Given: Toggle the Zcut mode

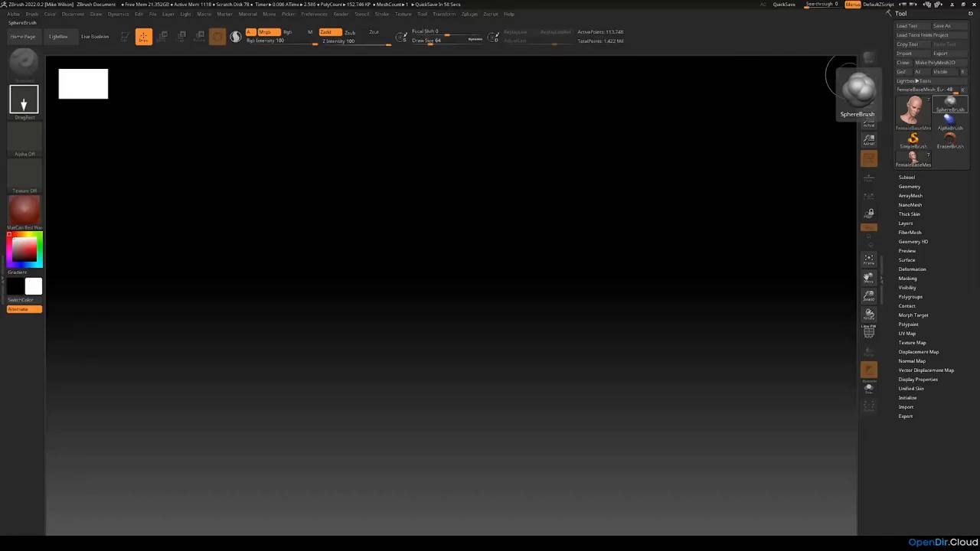Looking at the screenshot, I should pos(374,32).
